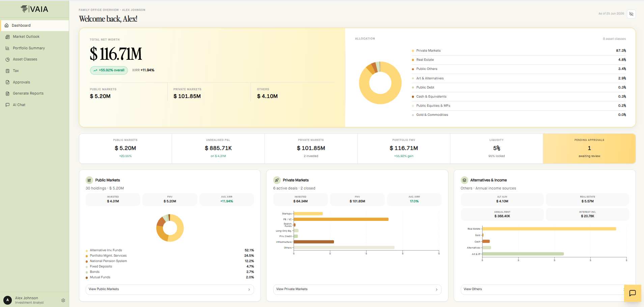Click "Public Equities & MFs" allocation row
The image size is (644, 307).
[519, 106]
